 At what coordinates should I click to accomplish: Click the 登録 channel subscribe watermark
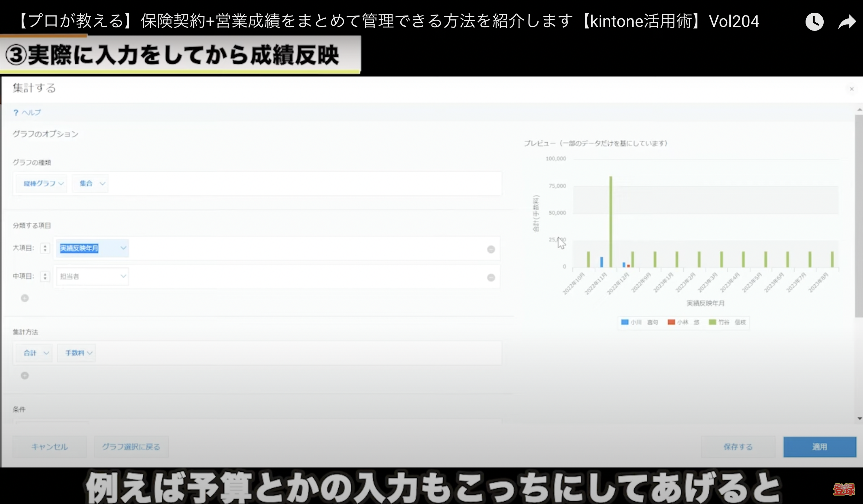[x=843, y=489]
